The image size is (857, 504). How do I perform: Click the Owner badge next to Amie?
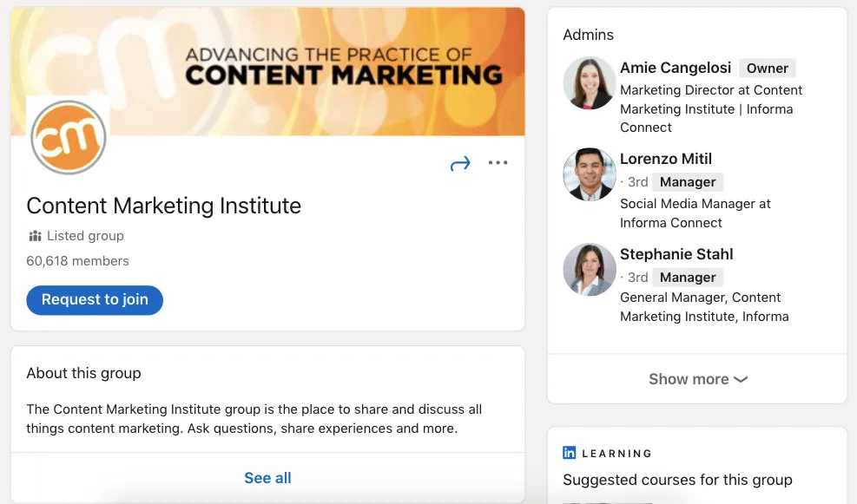click(x=768, y=69)
